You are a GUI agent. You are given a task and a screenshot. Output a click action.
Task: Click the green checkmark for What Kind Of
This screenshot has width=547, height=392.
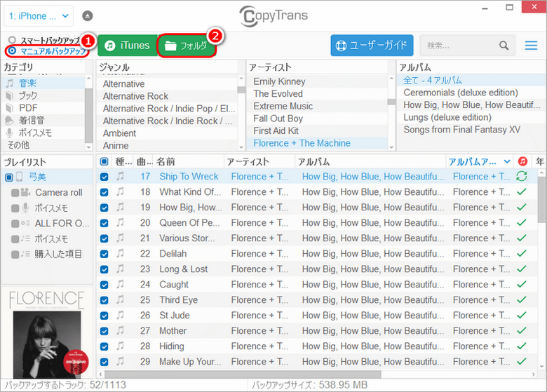[522, 192]
